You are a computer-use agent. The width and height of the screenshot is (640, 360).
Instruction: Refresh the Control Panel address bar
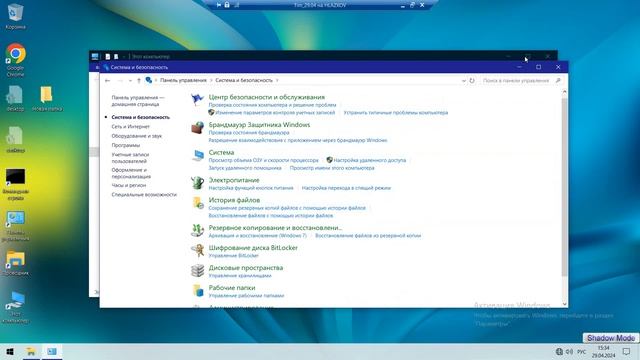[472, 81]
